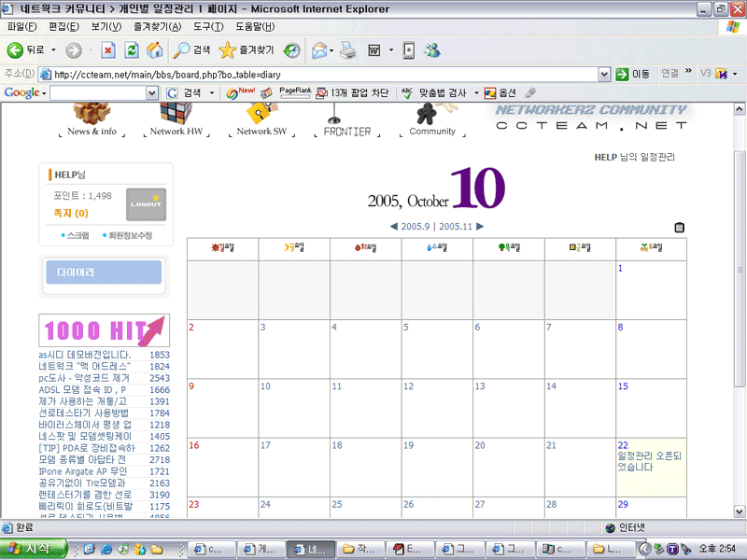The width and height of the screenshot is (747, 560).
Task: Open the 쪽지 (0) messages link
Action: click(71, 214)
